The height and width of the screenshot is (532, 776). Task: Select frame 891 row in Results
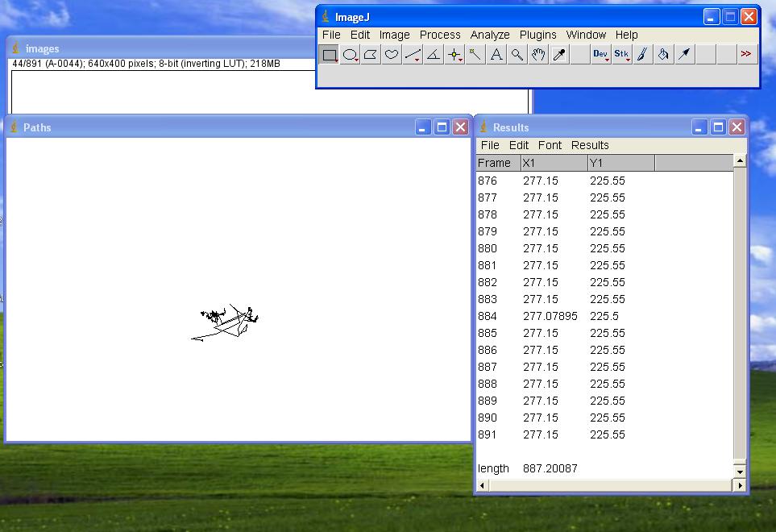604,434
